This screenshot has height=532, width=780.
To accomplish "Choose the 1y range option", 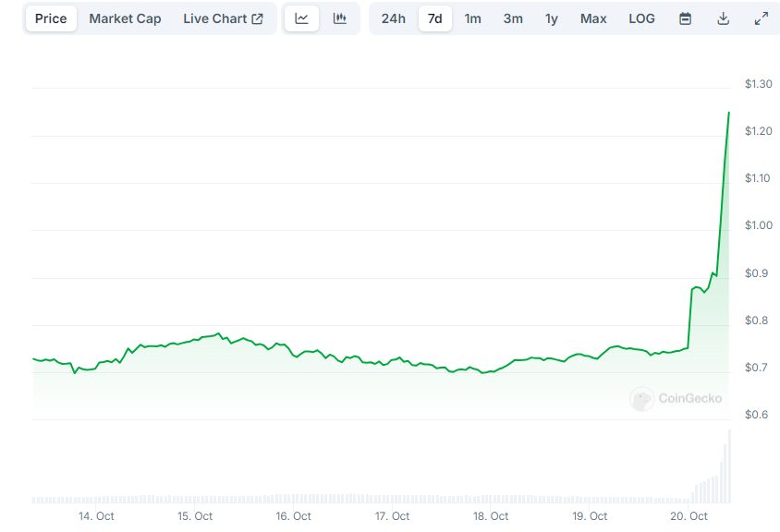I will pyautogui.click(x=551, y=18).
